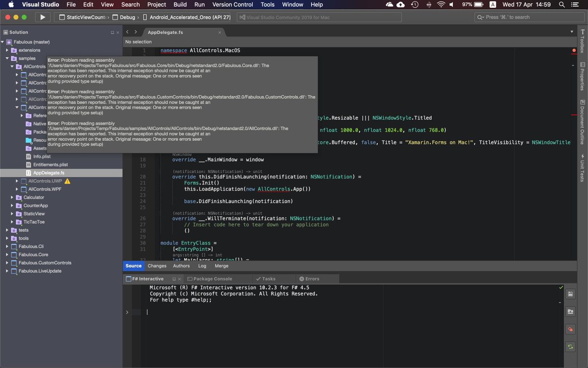588x368 pixels.
Task: Open the Unit Tests side pad
Action: point(582,168)
